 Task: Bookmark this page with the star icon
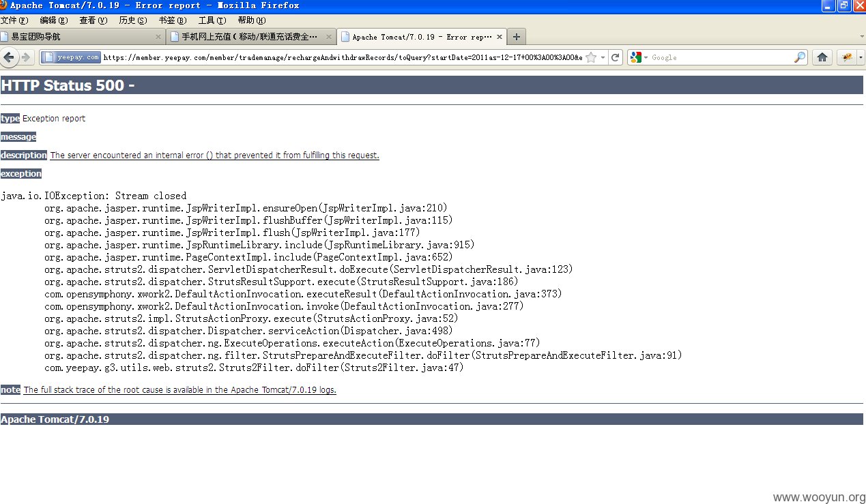click(x=591, y=58)
